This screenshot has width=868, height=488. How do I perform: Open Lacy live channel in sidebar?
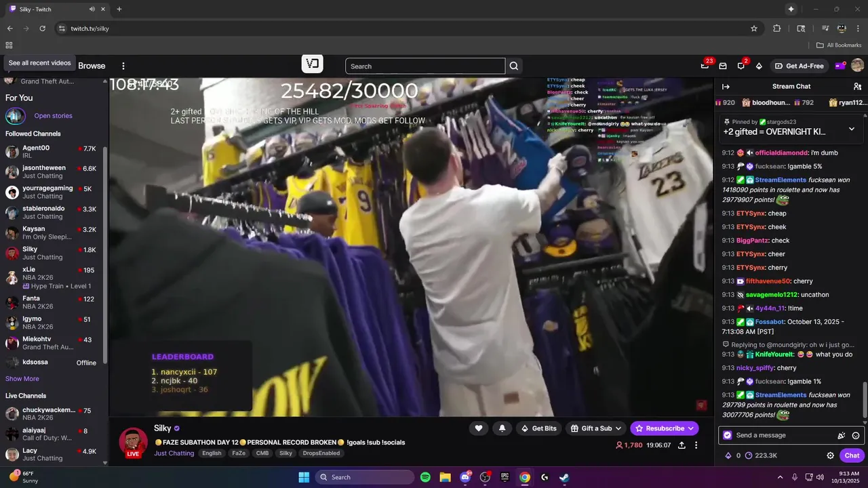pos(52,455)
